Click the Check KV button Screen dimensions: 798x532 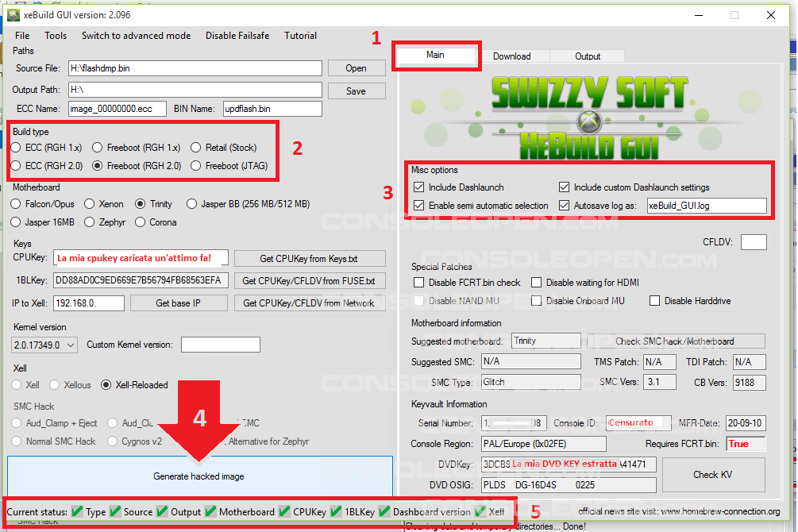713,475
